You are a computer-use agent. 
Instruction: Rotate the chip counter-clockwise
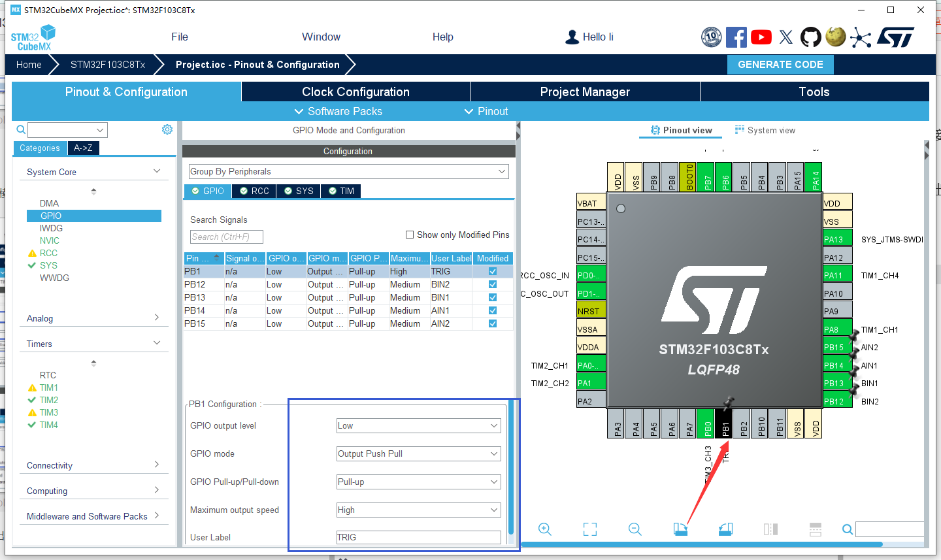(725, 529)
